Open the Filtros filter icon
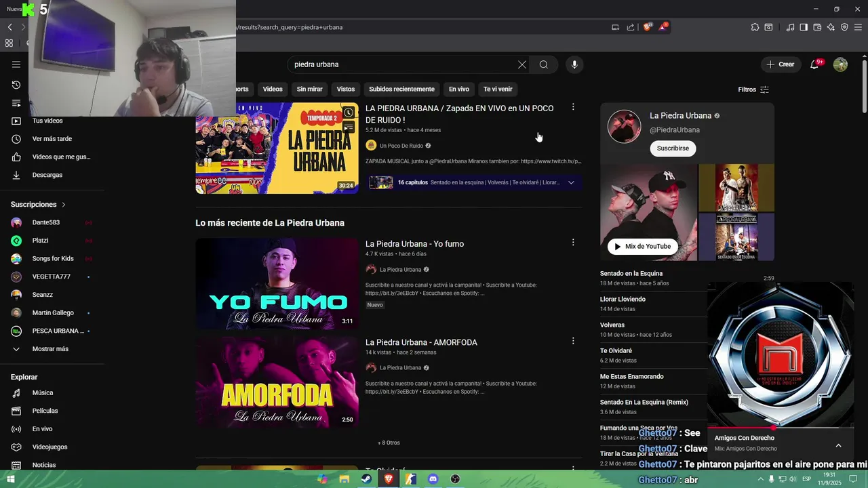Image resolution: width=868 pixels, height=488 pixels. click(764, 89)
